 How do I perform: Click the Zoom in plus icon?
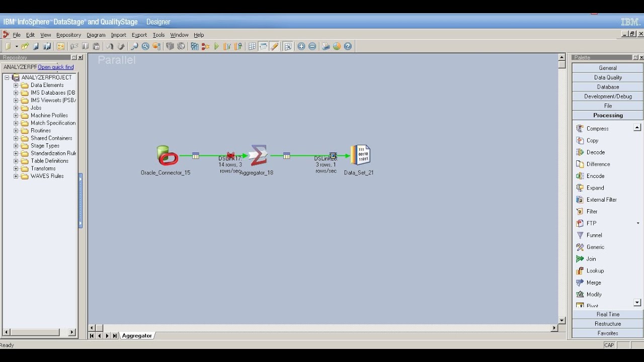pyautogui.click(x=301, y=46)
